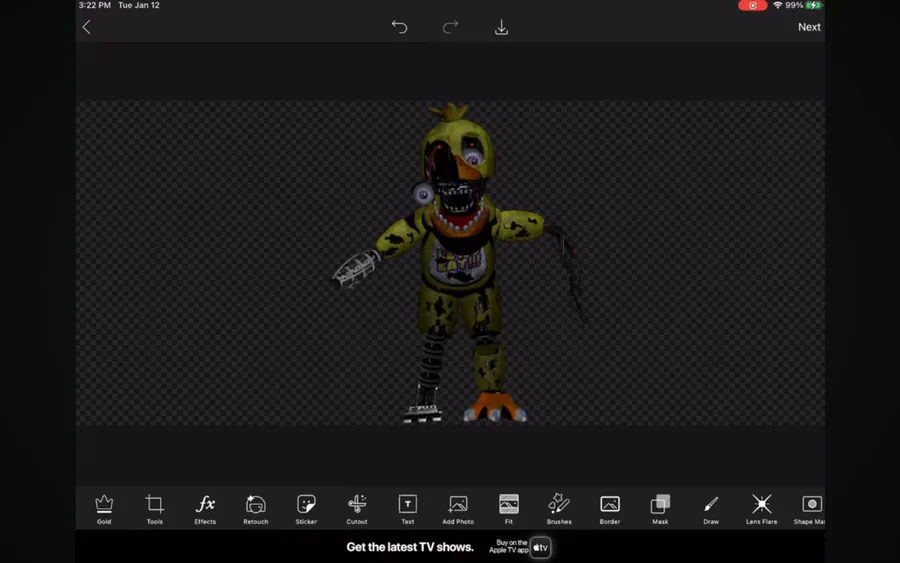Open the Sticker library
Image resolution: width=900 pixels, height=563 pixels.
pyautogui.click(x=306, y=509)
